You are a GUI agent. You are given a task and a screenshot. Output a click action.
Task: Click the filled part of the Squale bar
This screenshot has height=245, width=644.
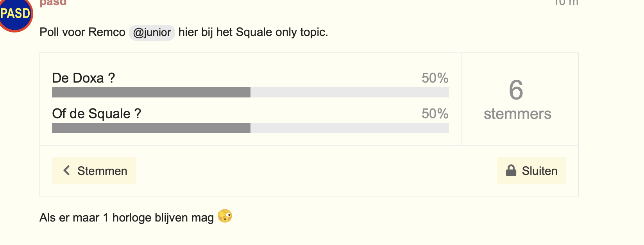[x=151, y=128]
